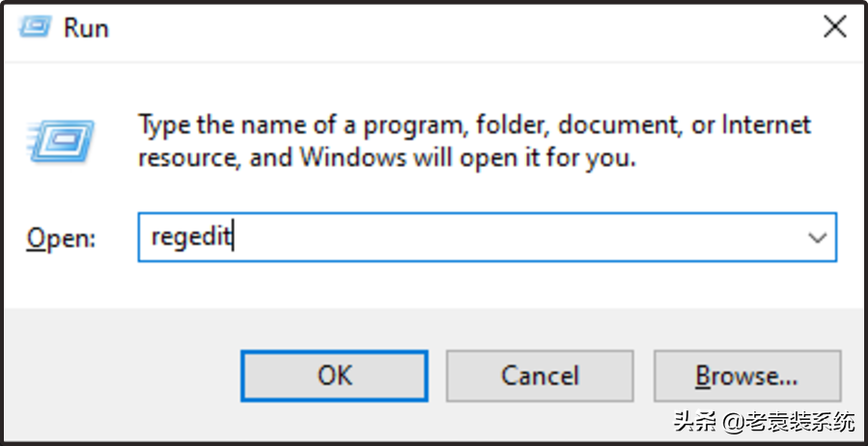Viewport: 868px width, 446px height.
Task: Close the Run dialog with X
Action: [x=833, y=27]
